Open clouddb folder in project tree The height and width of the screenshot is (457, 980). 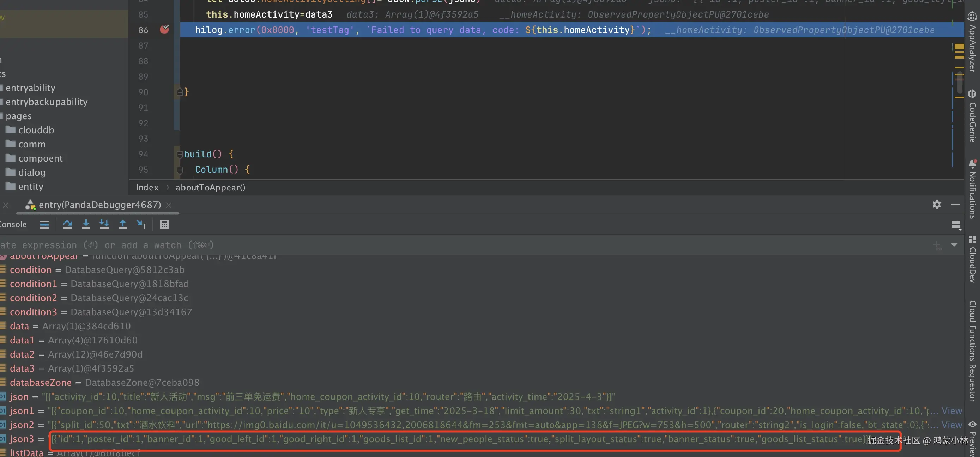click(36, 130)
